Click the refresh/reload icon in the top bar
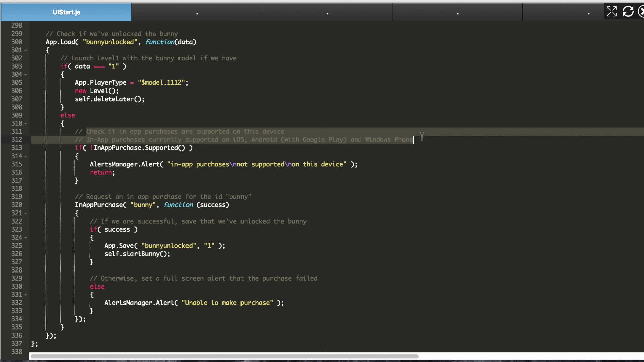The height and width of the screenshot is (362, 644). click(x=628, y=11)
